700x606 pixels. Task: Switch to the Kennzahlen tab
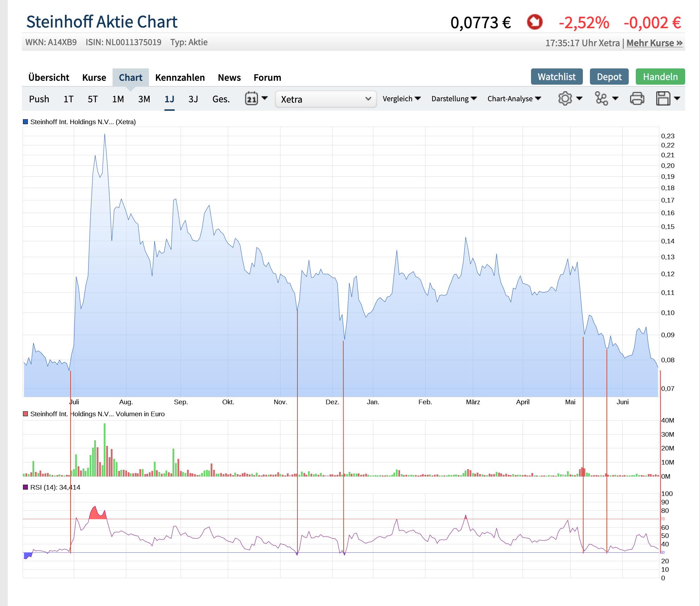(x=180, y=77)
